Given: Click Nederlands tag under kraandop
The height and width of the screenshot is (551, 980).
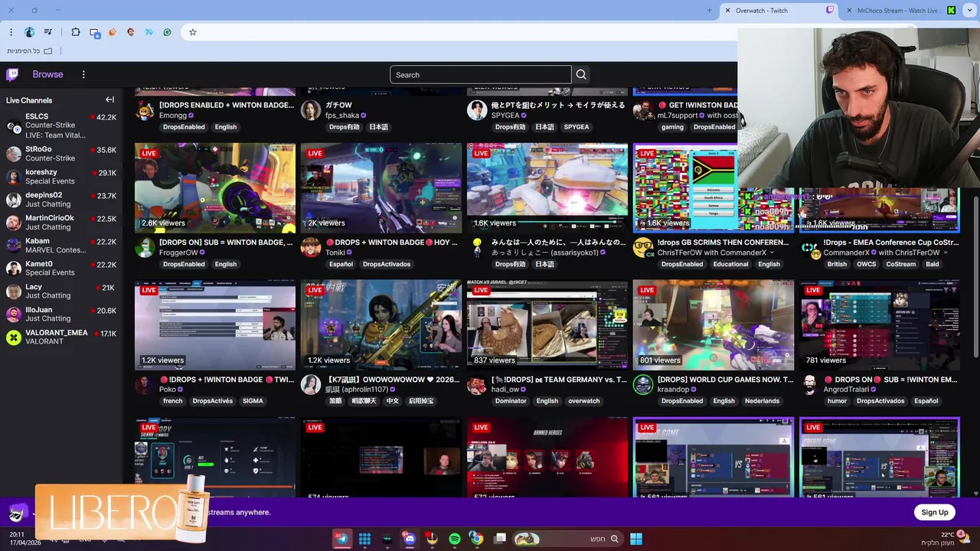Looking at the screenshot, I should 762,401.
